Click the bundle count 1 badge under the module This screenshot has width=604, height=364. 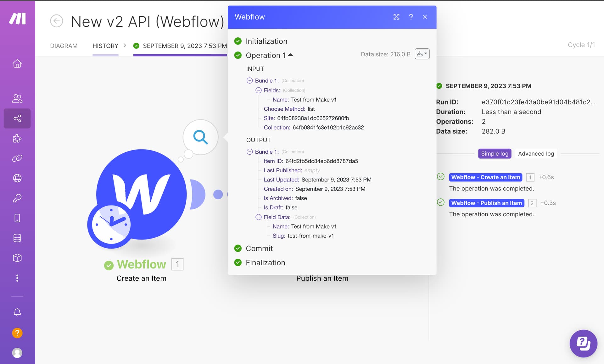point(177,264)
